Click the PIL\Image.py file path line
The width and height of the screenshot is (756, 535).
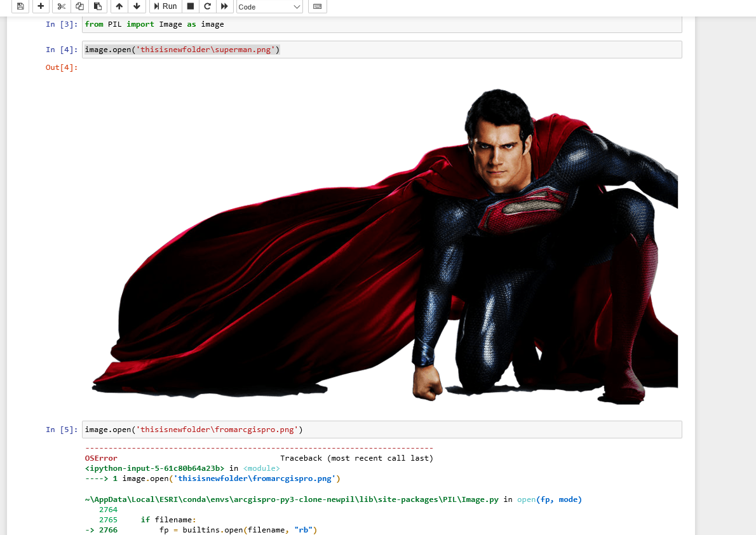333,499
